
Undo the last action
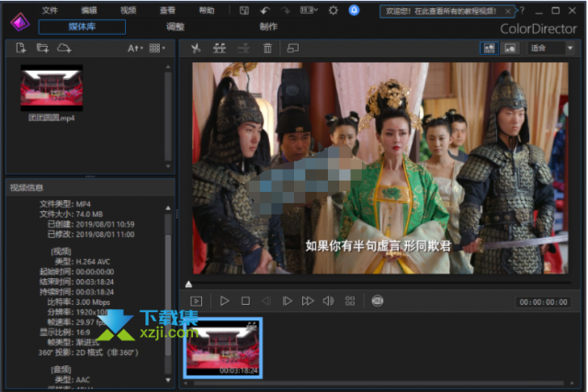tap(265, 10)
